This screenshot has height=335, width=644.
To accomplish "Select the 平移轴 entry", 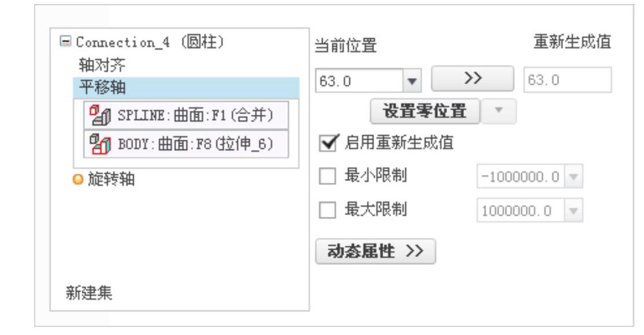I will (186, 88).
